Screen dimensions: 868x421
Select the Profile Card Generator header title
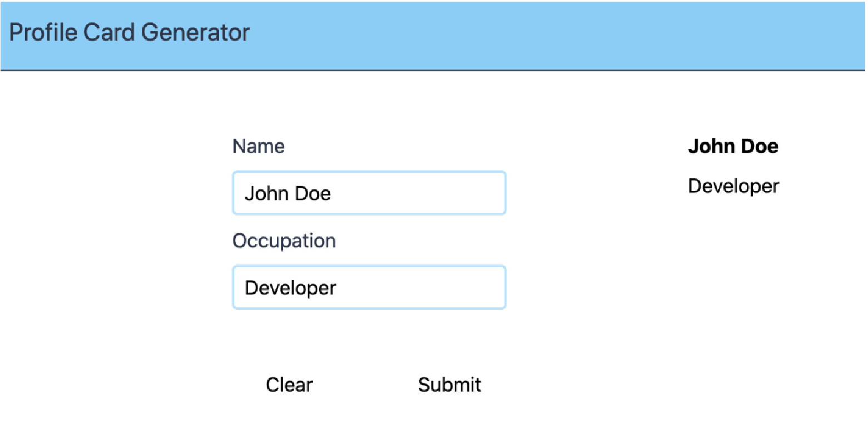click(x=130, y=33)
